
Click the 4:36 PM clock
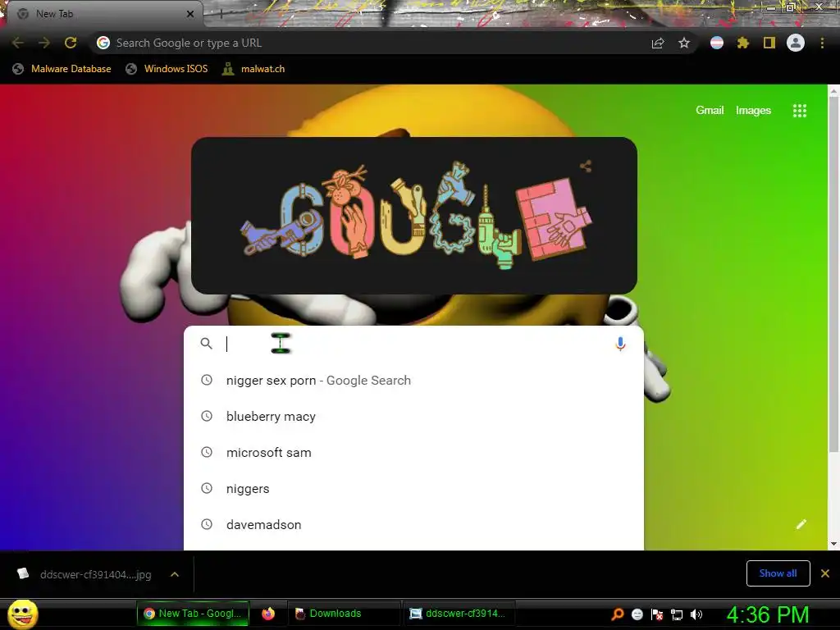(x=768, y=614)
